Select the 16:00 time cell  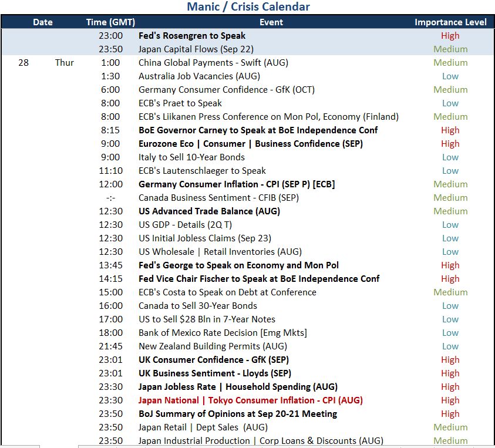point(110,306)
